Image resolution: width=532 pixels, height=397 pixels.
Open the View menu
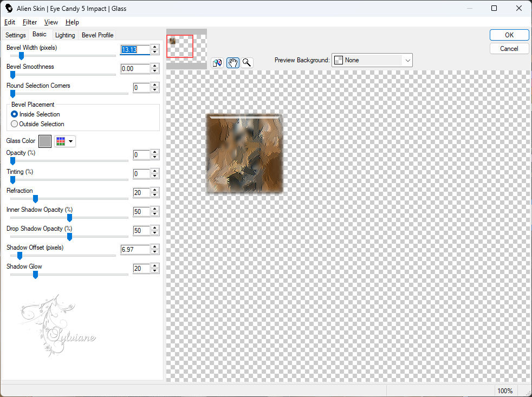click(51, 22)
